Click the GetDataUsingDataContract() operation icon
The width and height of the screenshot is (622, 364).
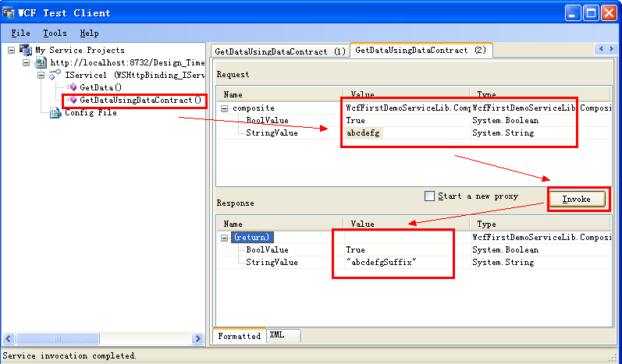point(72,100)
